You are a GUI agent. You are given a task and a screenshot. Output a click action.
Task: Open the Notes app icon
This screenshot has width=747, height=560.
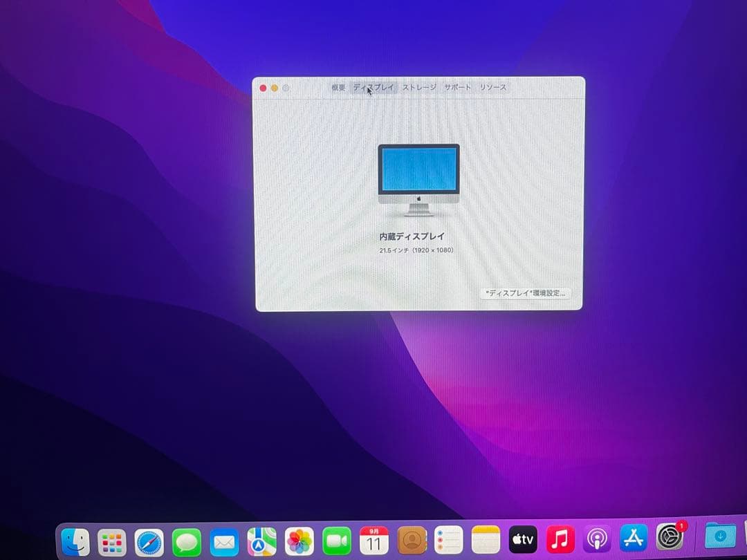click(486, 539)
